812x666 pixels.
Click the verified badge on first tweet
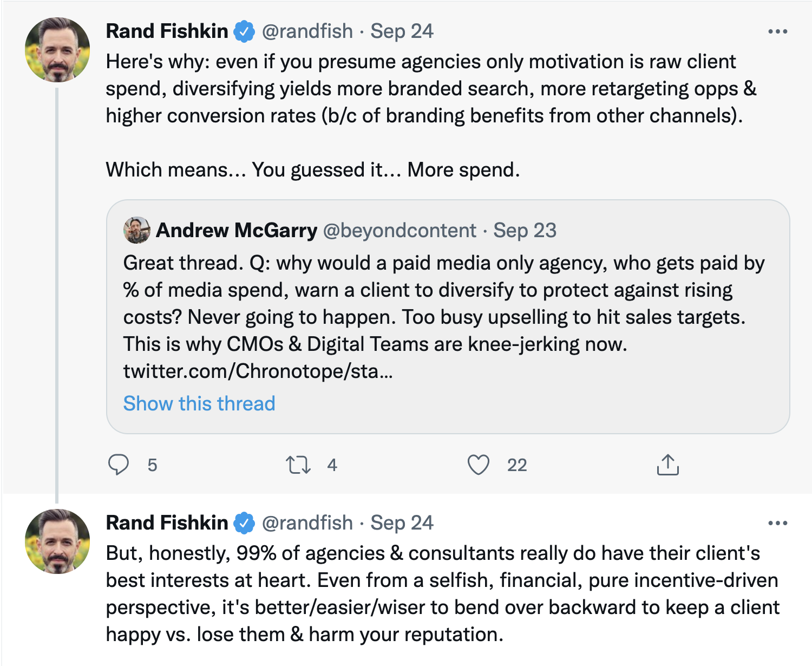pos(244,31)
